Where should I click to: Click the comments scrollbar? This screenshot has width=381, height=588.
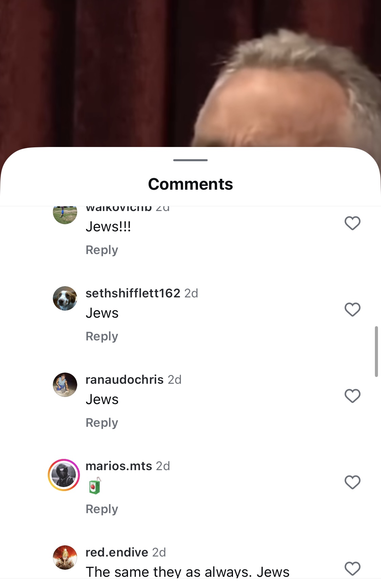point(376,352)
